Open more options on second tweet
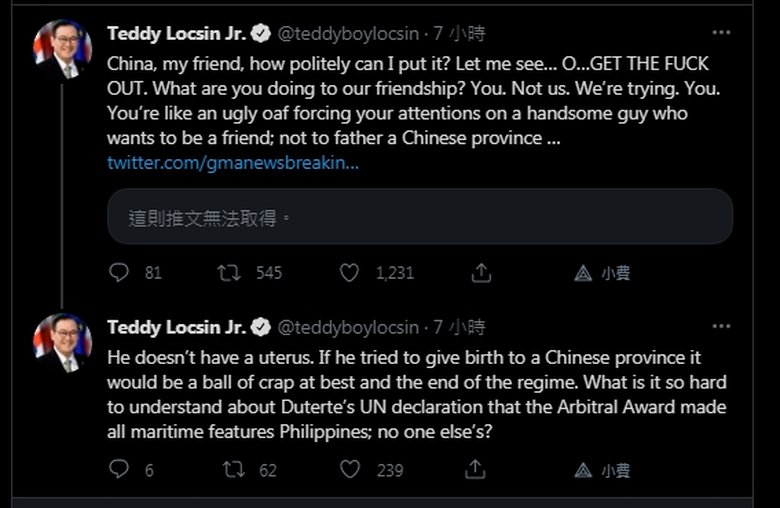Viewport: 780px width, 508px height. click(721, 327)
